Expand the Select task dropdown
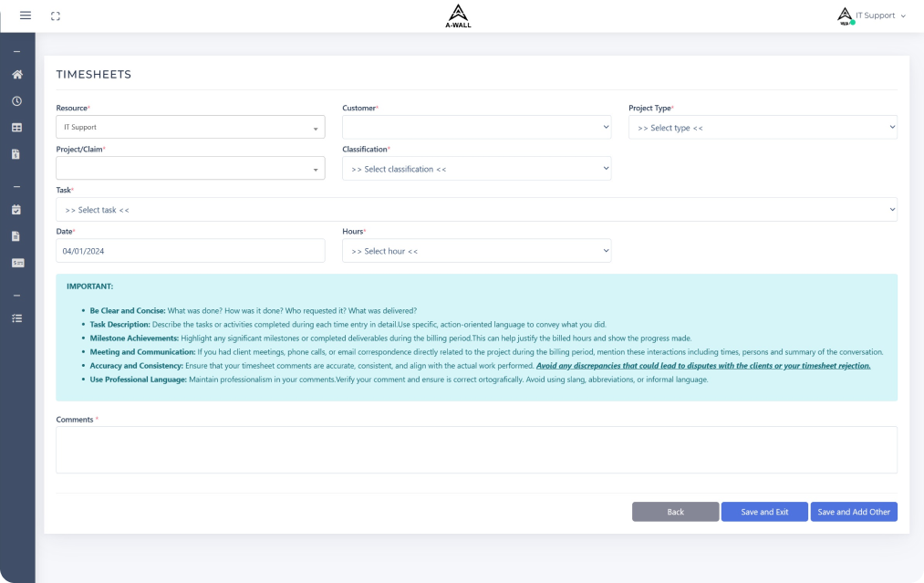Viewport: 924px width, 583px height. click(x=476, y=210)
